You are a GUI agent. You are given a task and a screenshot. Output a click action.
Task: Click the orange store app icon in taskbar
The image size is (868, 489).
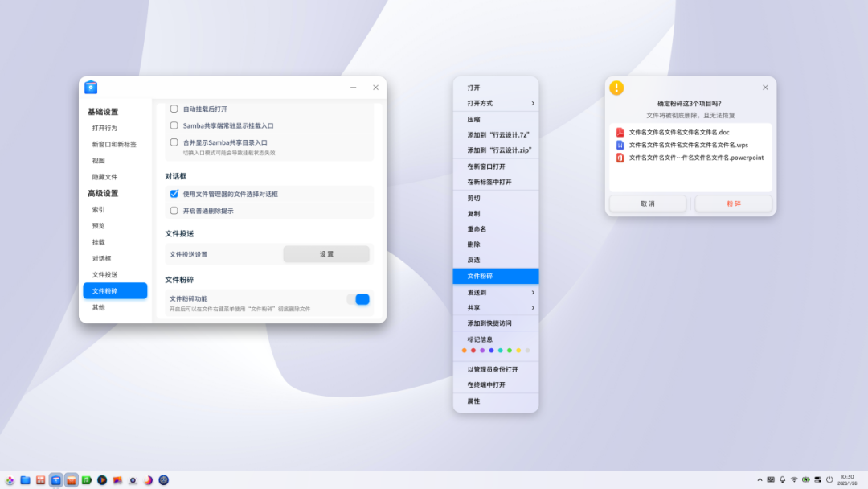point(72,480)
